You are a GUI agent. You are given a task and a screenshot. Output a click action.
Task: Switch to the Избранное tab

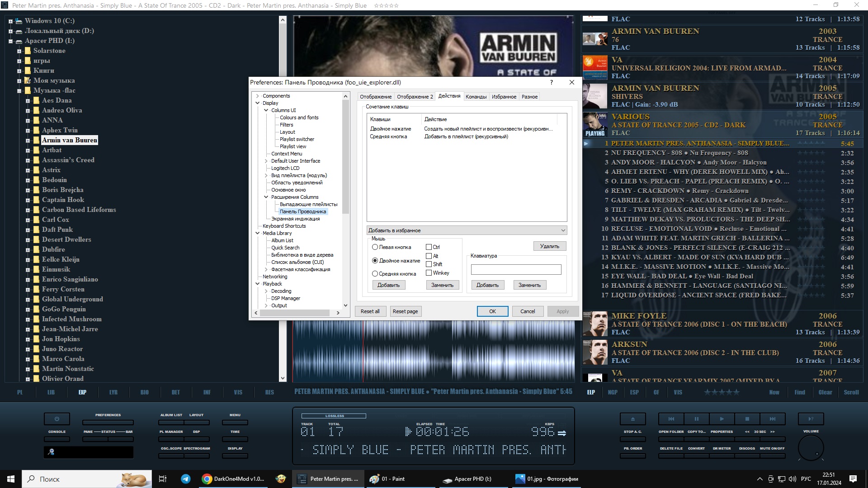504,97
